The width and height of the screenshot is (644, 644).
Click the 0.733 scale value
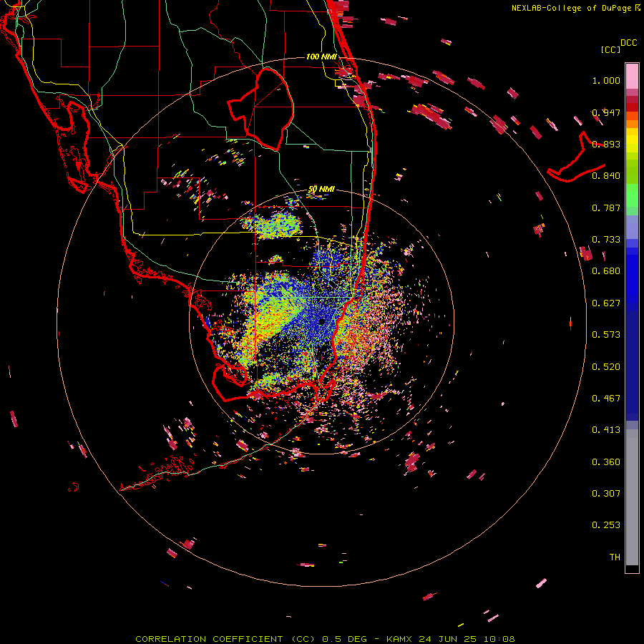(606, 240)
